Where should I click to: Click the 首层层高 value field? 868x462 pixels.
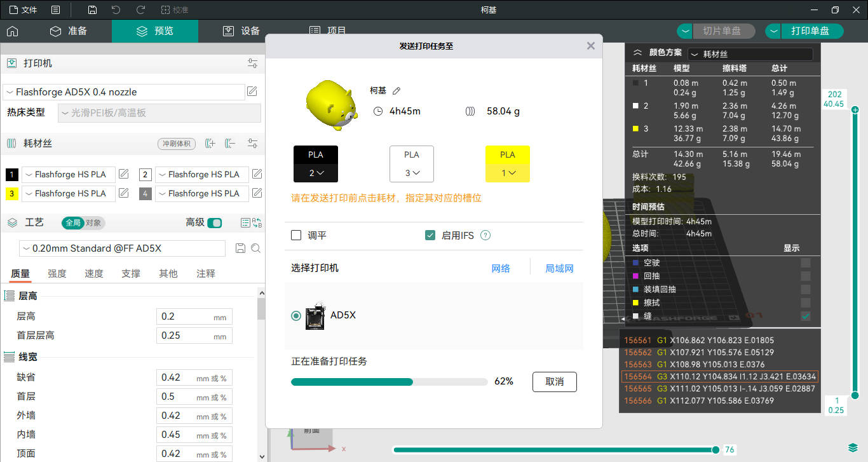tap(194, 336)
